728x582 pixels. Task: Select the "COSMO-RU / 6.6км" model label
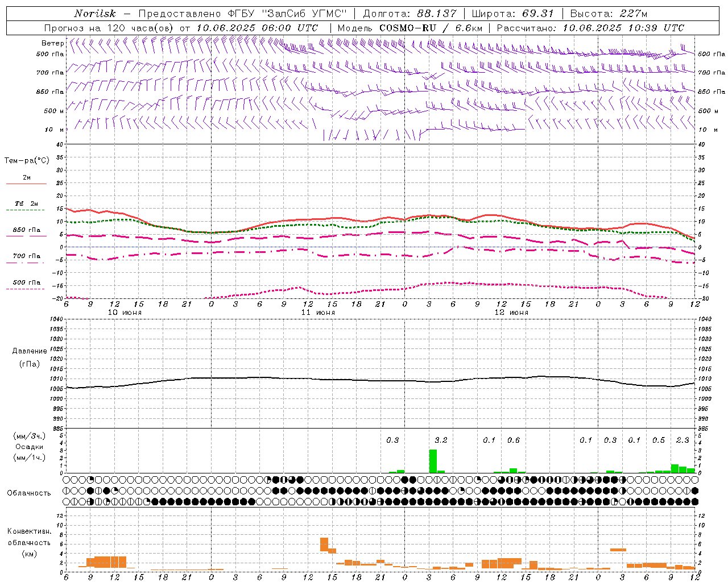[x=431, y=28]
